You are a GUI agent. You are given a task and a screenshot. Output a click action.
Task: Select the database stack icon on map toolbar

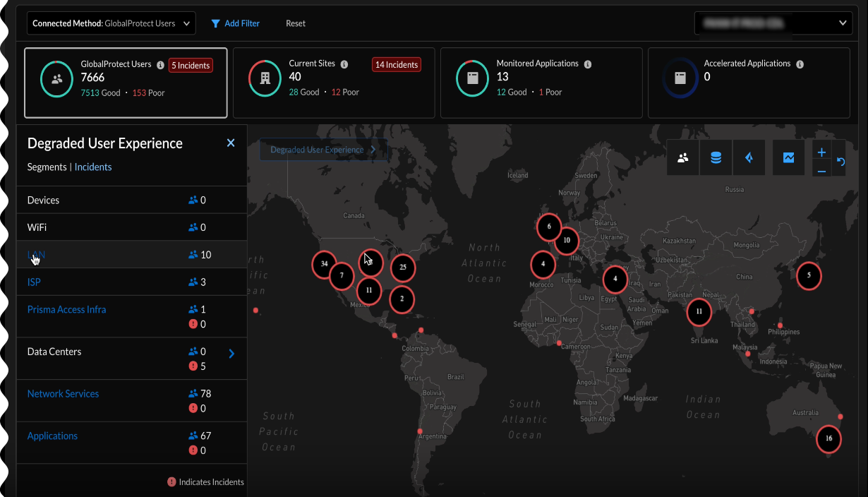coord(716,158)
